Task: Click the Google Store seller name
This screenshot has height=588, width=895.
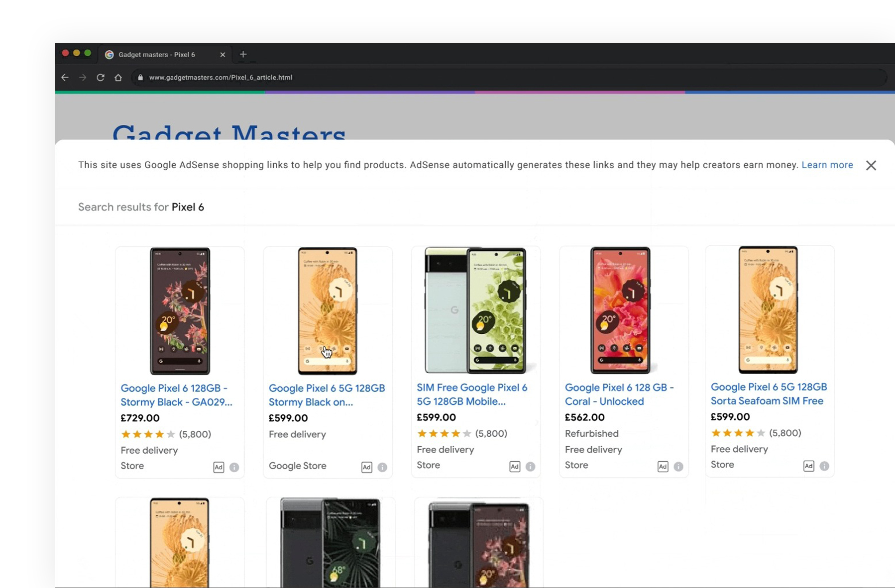Action: pyautogui.click(x=298, y=466)
